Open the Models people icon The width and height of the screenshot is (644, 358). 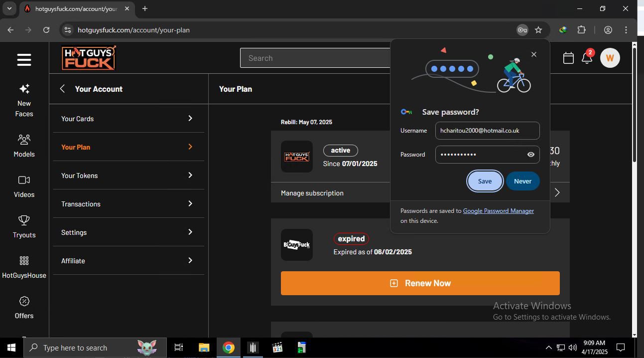point(24,140)
